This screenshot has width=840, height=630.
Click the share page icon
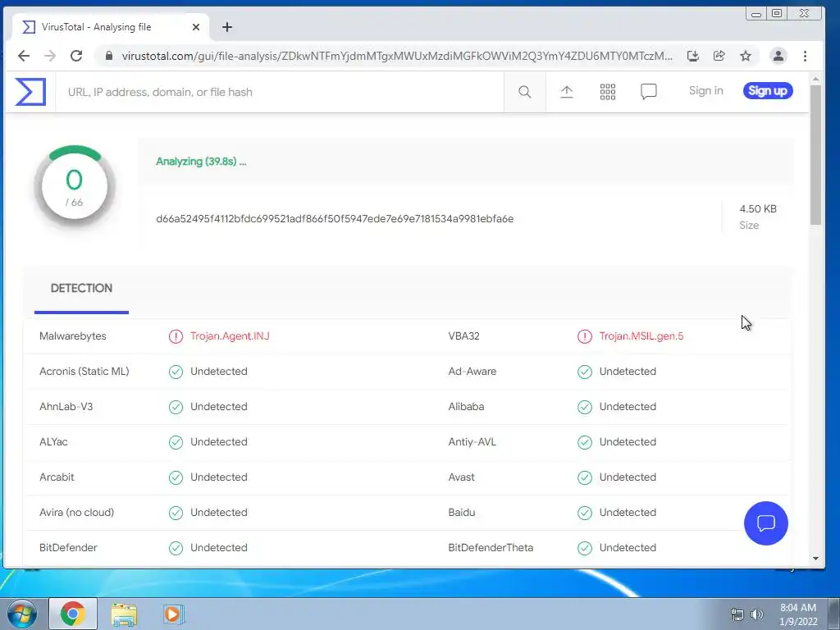pos(719,56)
